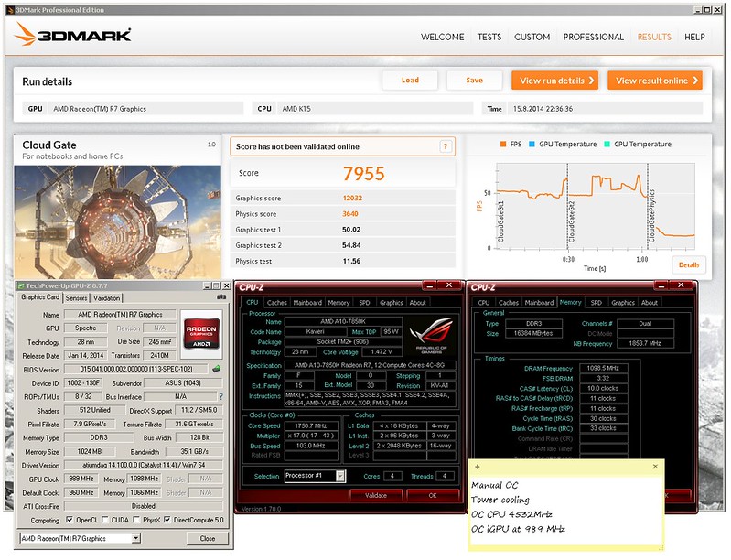This screenshot has width=731, height=560.
Task: Toggle the OpenCL checkbox in GPU-Z
Action: tap(70, 520)
